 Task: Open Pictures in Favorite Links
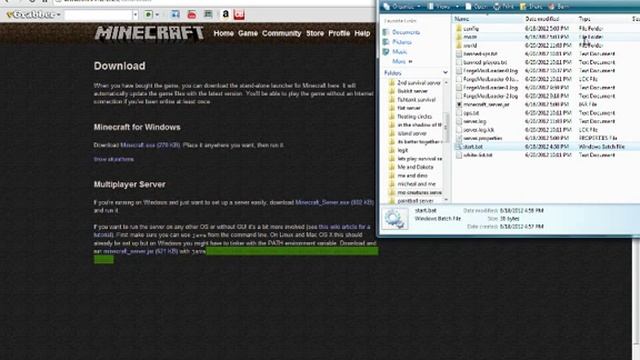397,42
